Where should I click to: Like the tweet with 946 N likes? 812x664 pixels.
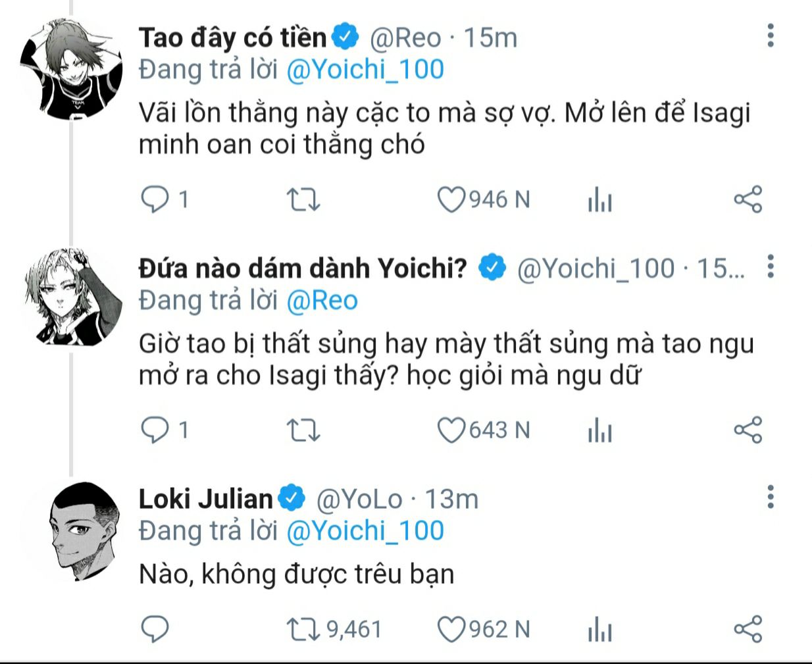coord(451,199)
